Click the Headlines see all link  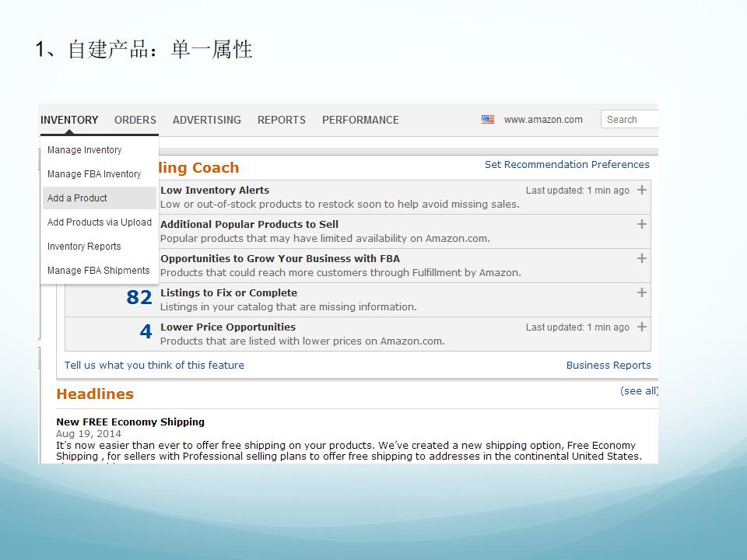point(640,391)
